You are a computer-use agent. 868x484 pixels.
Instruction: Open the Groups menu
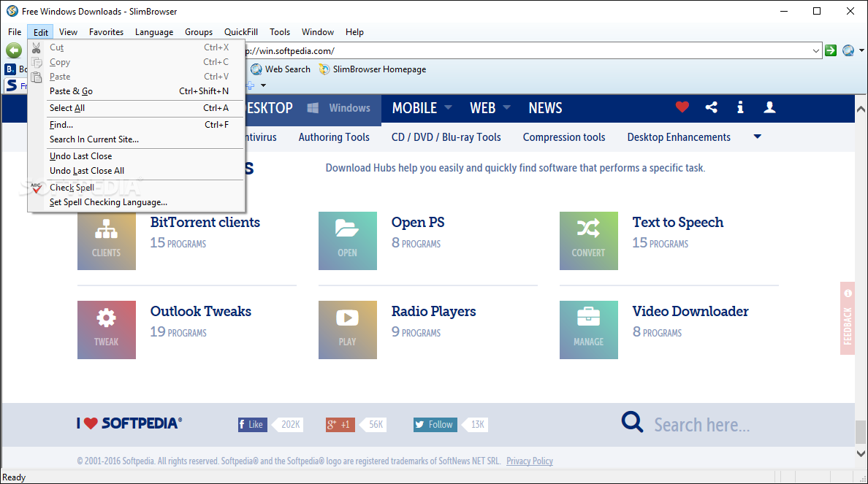click(x=199, y=32)
